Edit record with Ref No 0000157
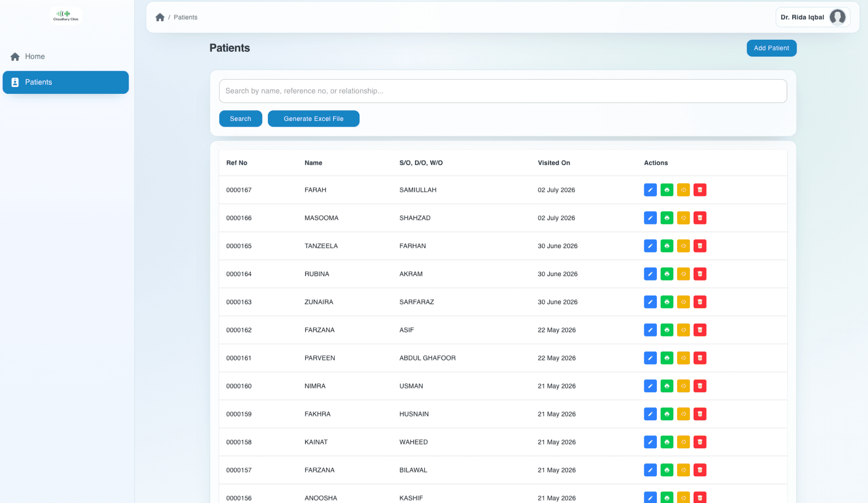Viewport: 868px width, 503px height. 650,471
